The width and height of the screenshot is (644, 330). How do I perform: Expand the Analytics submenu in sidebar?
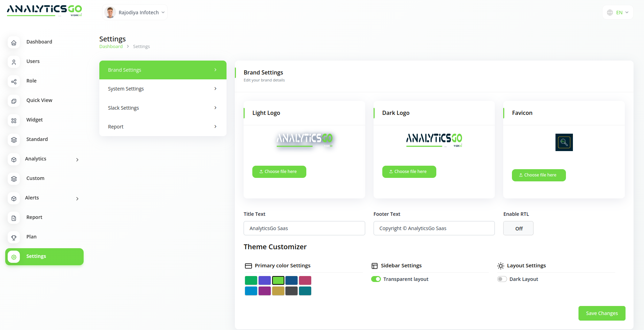[x=77, y=160]
